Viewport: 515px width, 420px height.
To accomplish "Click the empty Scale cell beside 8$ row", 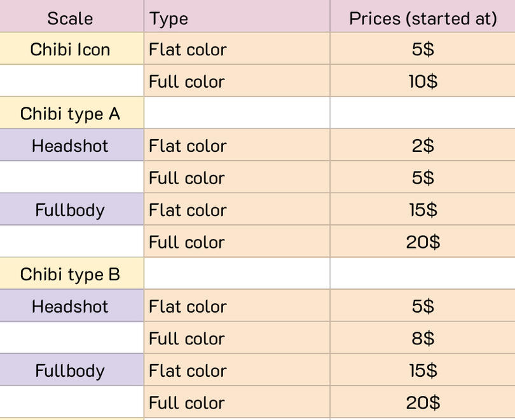I will pos(70,338).
